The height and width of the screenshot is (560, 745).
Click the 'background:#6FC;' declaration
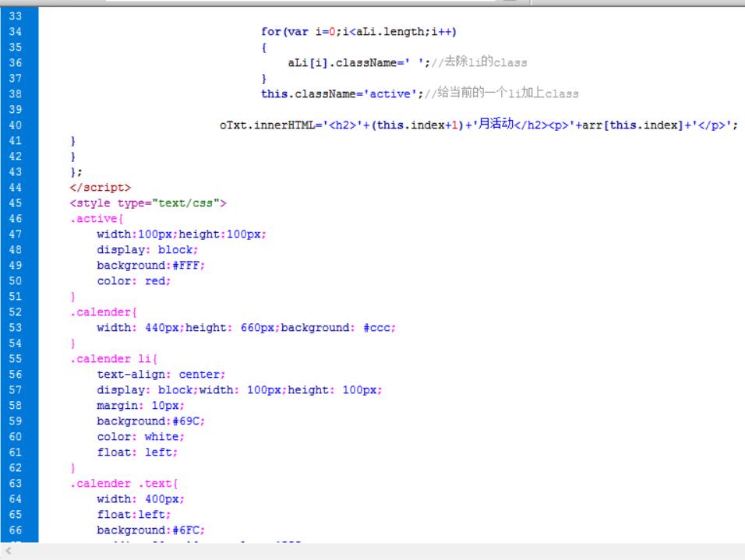151,530
